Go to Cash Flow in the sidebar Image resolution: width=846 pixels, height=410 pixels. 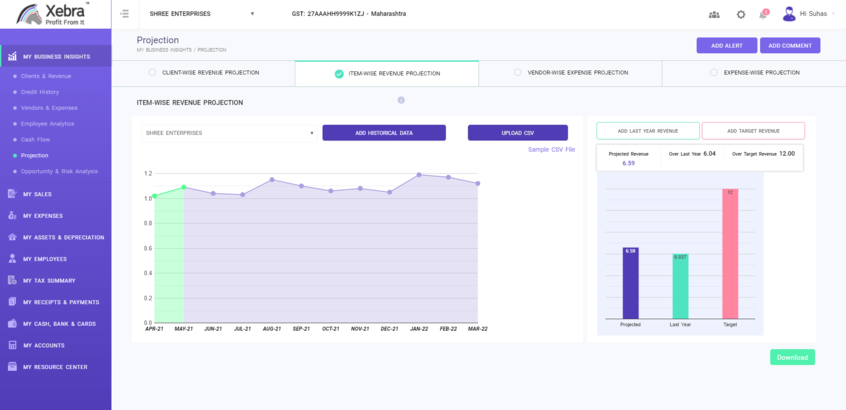click(x=36, y=139)
